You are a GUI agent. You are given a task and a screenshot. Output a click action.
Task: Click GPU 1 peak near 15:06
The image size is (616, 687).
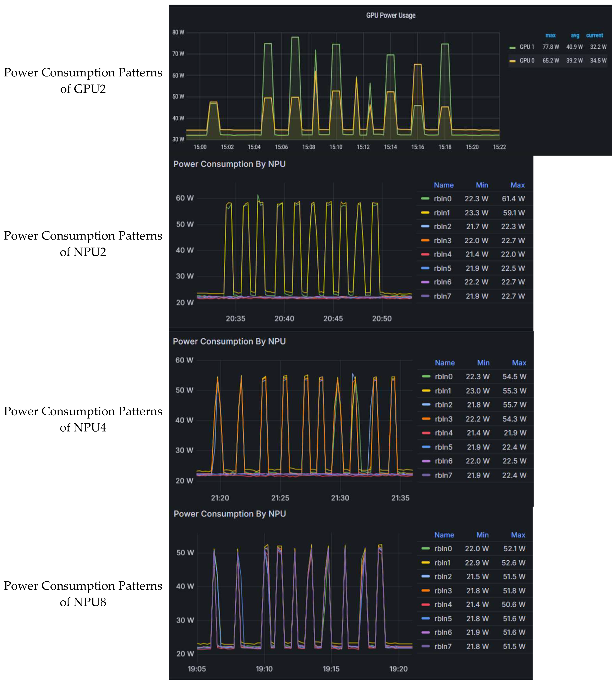(x=295, y=37)
